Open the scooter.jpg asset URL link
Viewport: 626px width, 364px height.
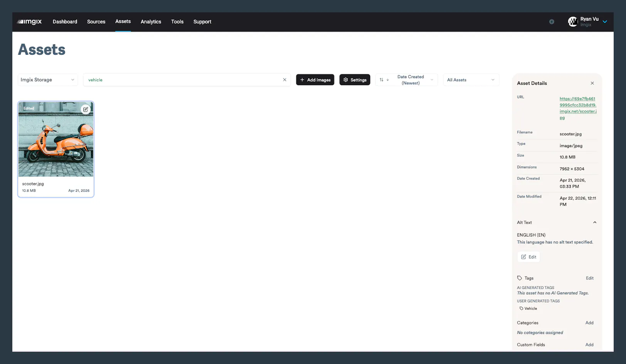pyautogui.click(x=578, y=108)
